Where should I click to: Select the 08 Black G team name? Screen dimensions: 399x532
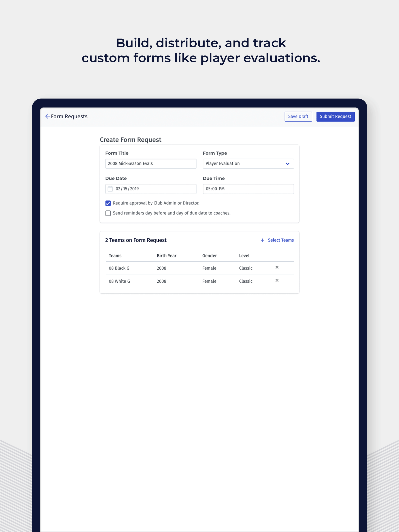tap(119, 268)
